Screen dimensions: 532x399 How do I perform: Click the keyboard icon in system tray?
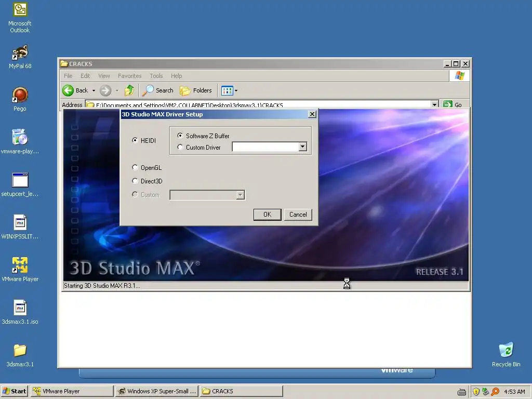click(462, 392)
